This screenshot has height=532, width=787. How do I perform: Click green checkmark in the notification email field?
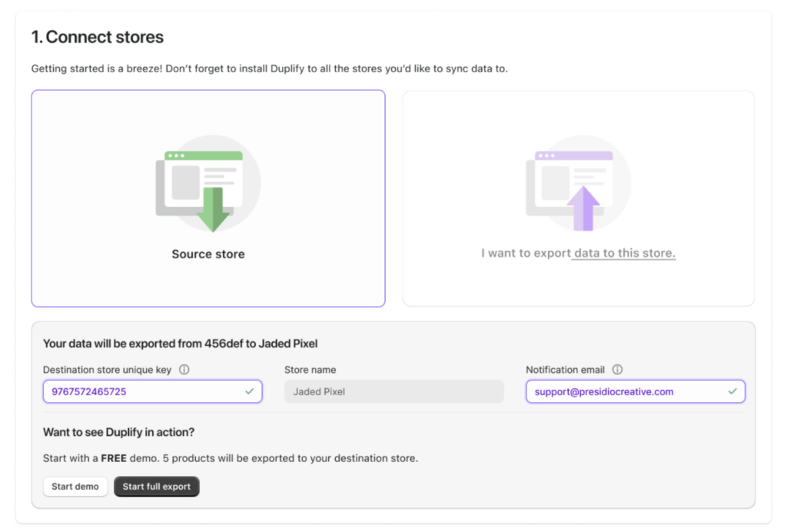coord(732,391)
